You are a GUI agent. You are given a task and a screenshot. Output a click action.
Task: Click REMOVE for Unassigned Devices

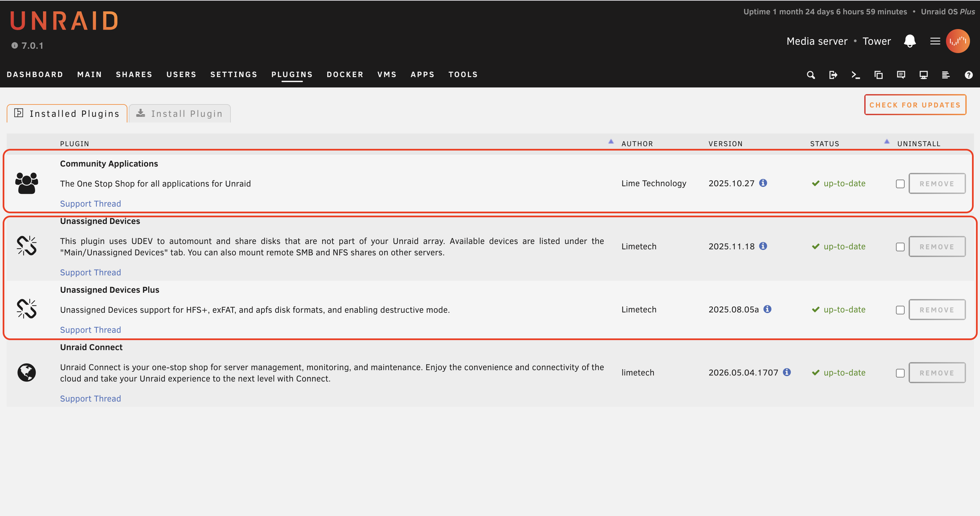click(x=937, y=247)
